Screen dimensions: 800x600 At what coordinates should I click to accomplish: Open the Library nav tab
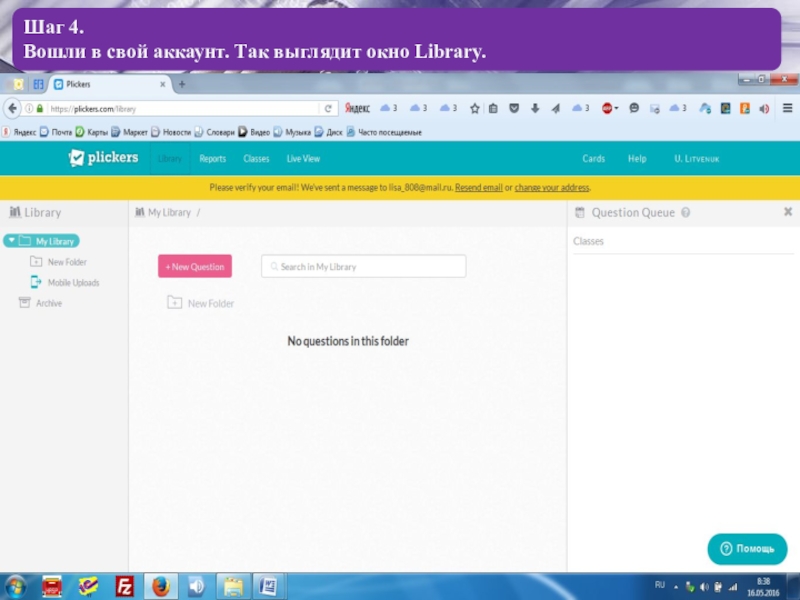click(169, 159)
